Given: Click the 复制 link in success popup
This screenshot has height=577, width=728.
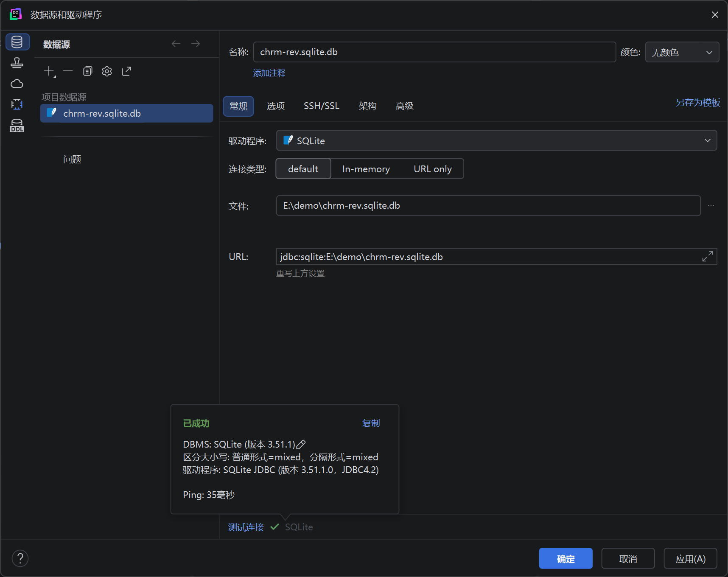Looking at the screenshot, I should pyautogui.click(x=371, y=423).
